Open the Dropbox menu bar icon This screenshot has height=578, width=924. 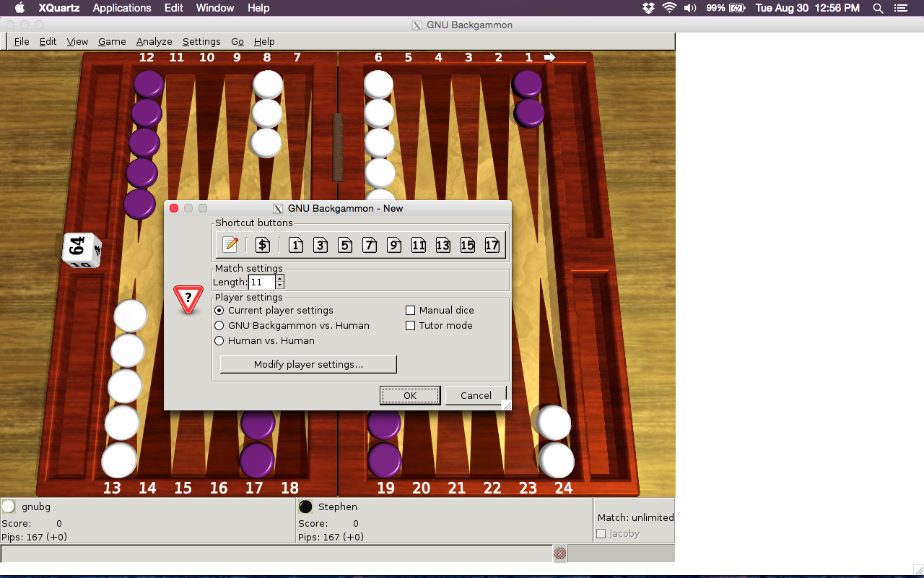pos(648,8)
